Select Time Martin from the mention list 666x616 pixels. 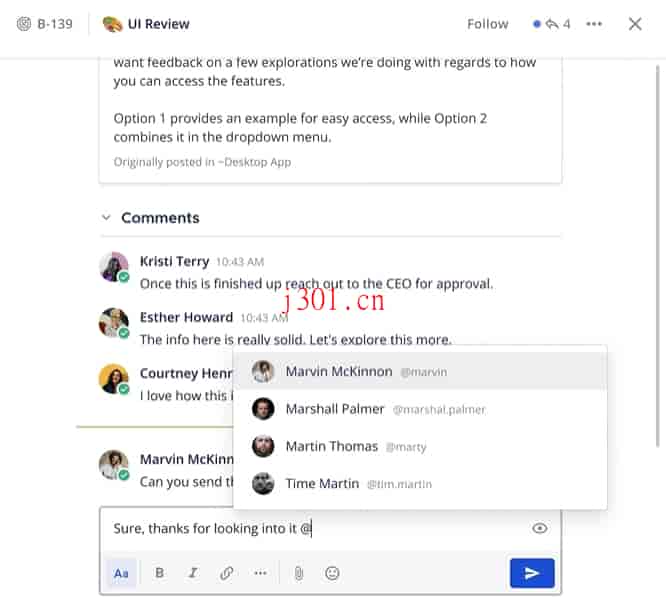[x=420, y=483]
